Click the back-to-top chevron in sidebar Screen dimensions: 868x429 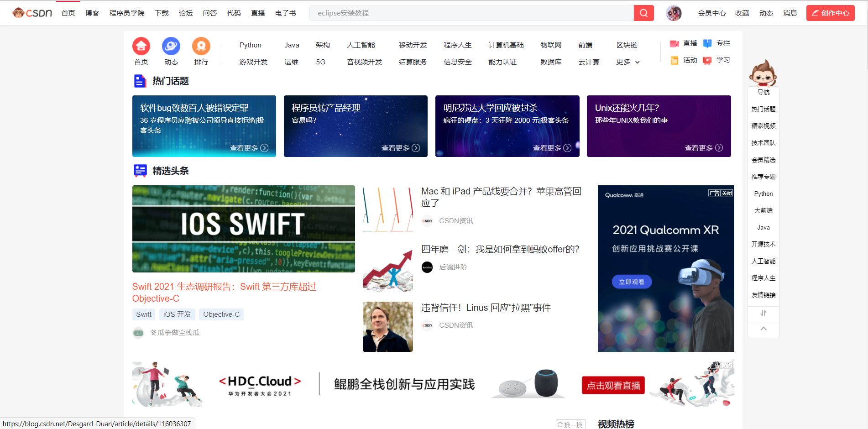click(x=763, y=329)
